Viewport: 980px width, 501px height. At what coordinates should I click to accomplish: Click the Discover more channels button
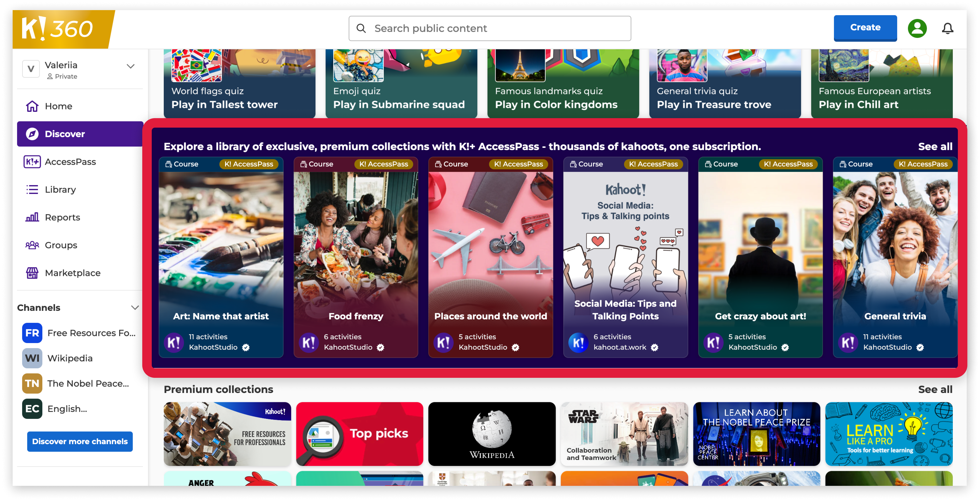(x=80, y=441)
